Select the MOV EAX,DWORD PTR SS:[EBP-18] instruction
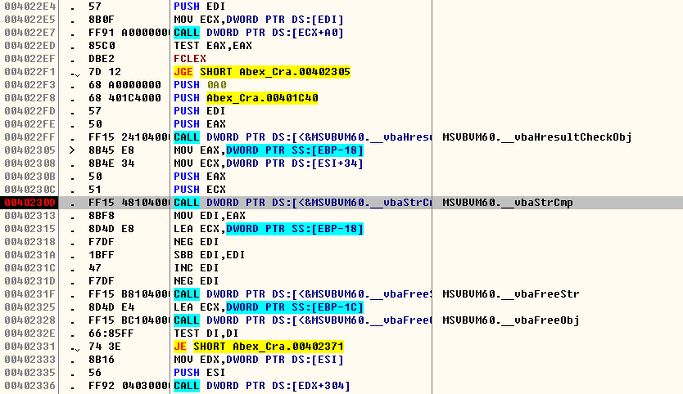This screenshot has width=683, height=394. click(x=268, y=150)
